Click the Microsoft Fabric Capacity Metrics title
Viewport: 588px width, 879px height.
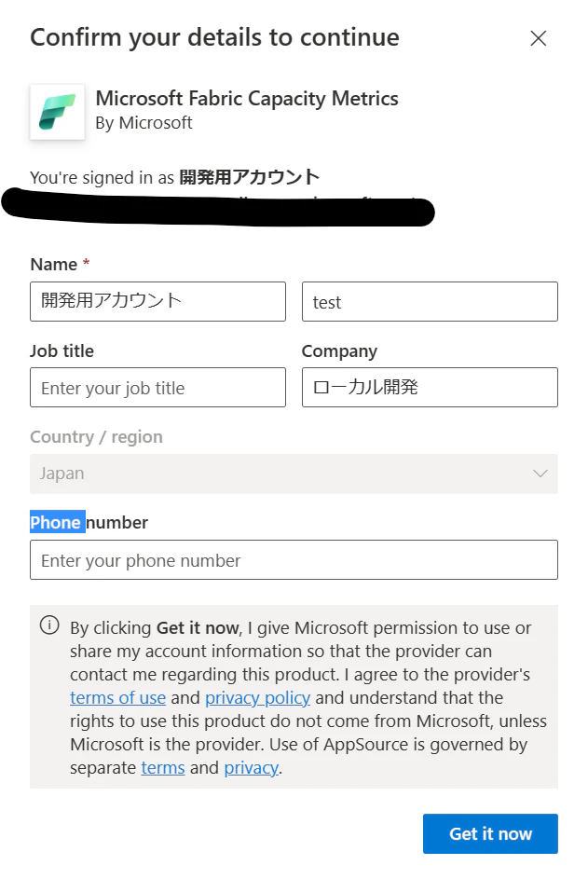point(247,98)
